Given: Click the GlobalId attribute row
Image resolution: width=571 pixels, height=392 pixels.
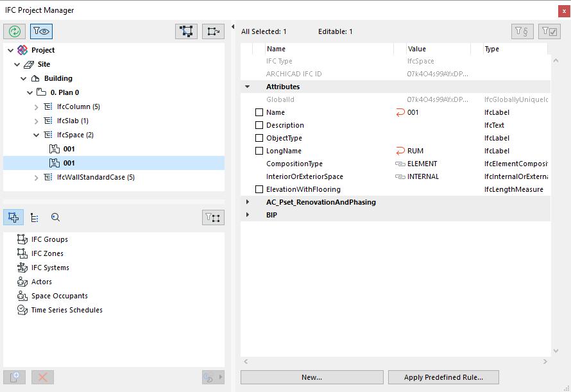Looking at the screenshot, I should click(395, 99).
